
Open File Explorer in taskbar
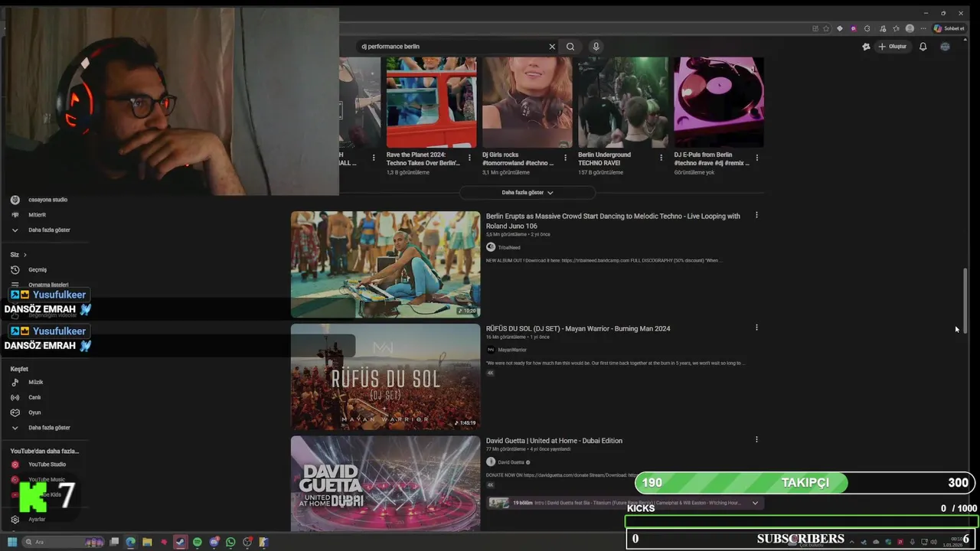click(147, 542)
